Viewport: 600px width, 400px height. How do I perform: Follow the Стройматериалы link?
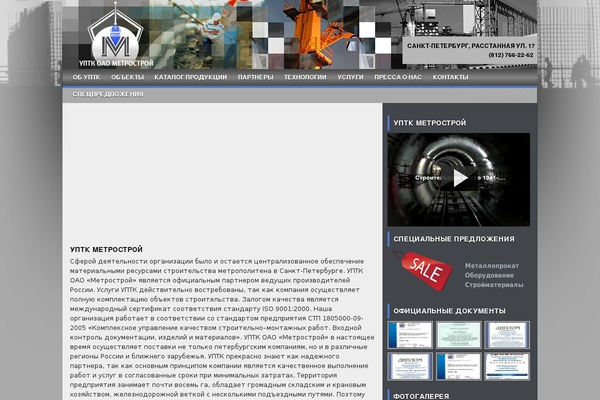494,285
